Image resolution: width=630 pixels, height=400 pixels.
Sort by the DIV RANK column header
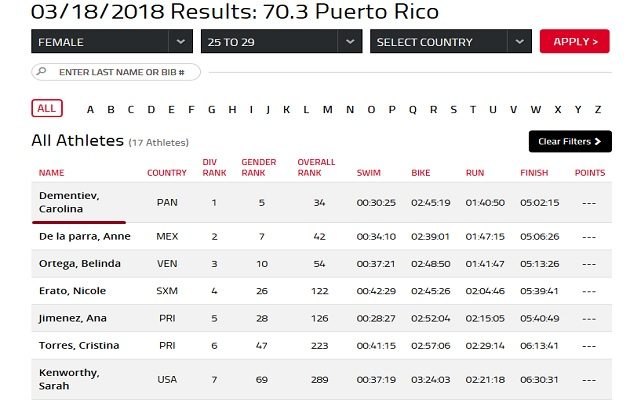coord(210,167)
